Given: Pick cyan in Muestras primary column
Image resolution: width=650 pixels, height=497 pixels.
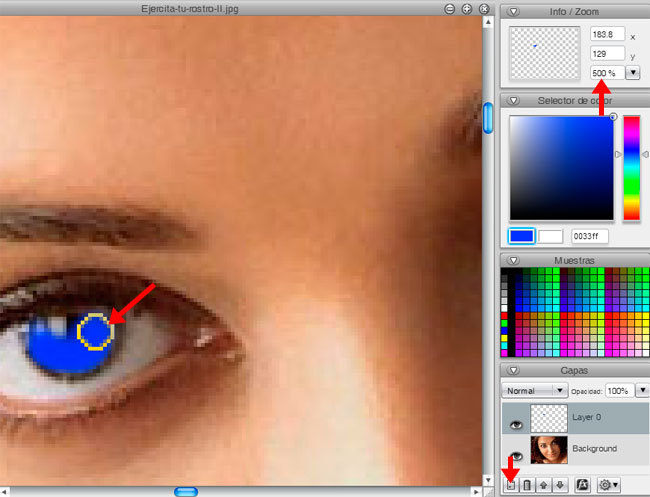Looking at the screenshot, I should click(x=504, y=345).
